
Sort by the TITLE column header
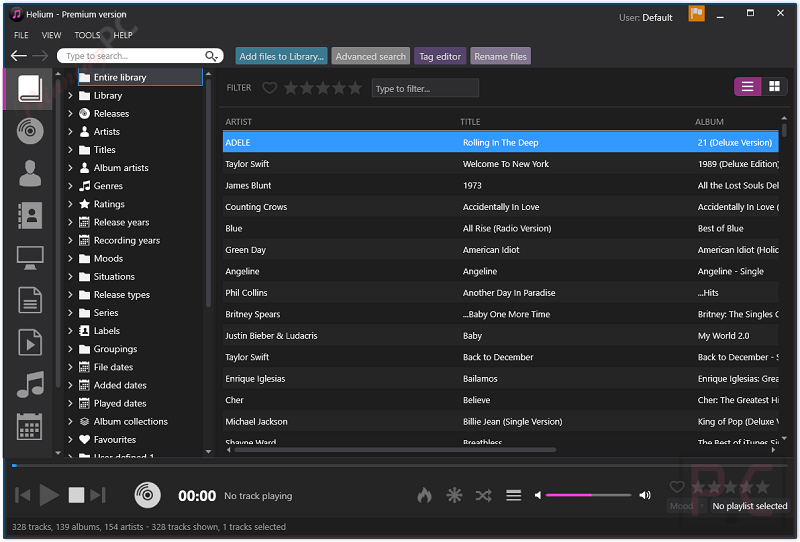click(470, 122)
